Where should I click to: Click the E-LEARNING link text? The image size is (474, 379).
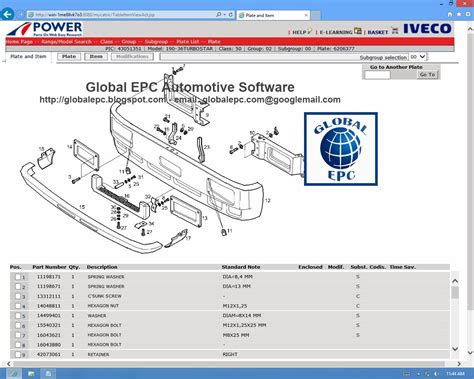point(336,32)
